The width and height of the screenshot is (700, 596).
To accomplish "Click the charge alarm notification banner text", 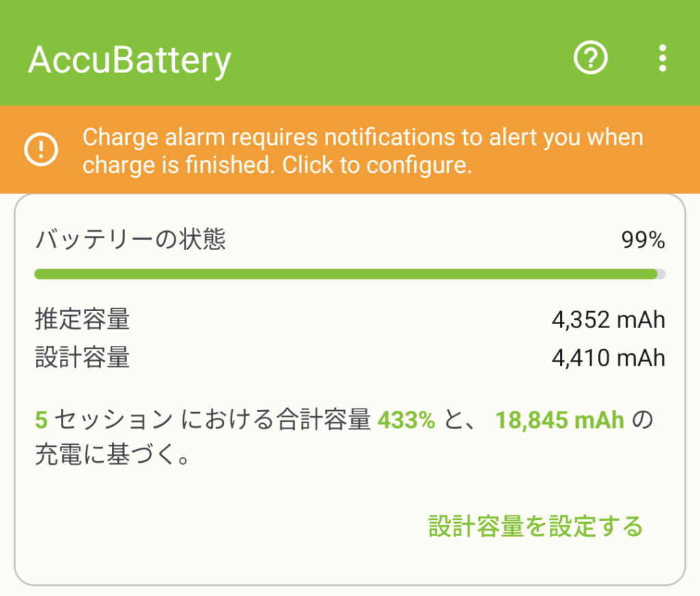I will [x=362, y=151].
